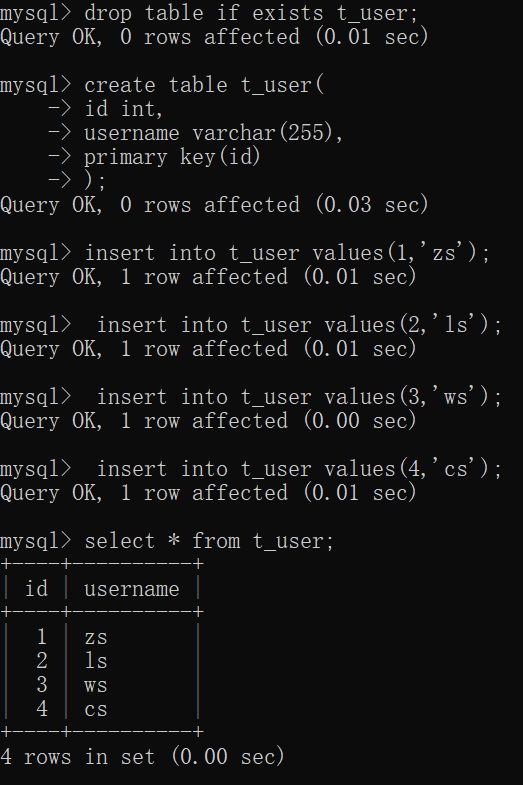Click the insert statement with values(3,'ws')

click(x=299, y=397)
